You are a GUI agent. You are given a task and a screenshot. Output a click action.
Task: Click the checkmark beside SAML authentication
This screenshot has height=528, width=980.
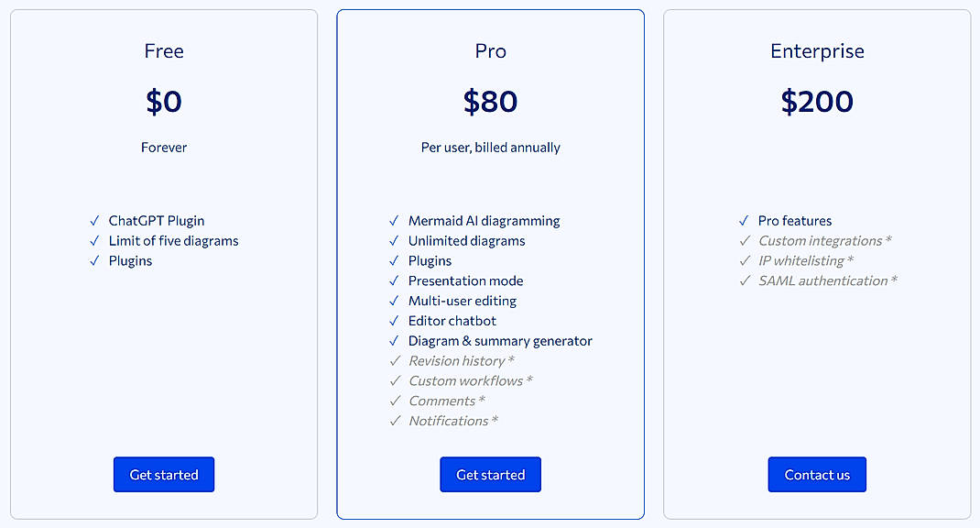(x=744, y=280)
